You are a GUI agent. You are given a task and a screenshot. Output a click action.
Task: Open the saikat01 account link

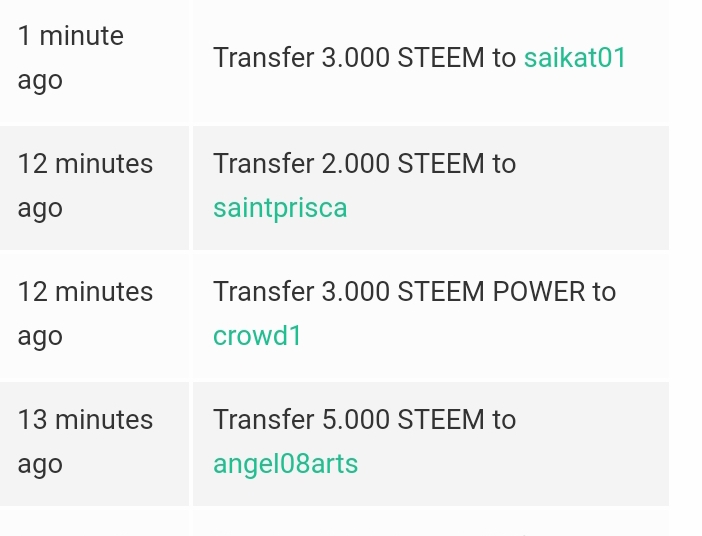click(x=574, y=58)
